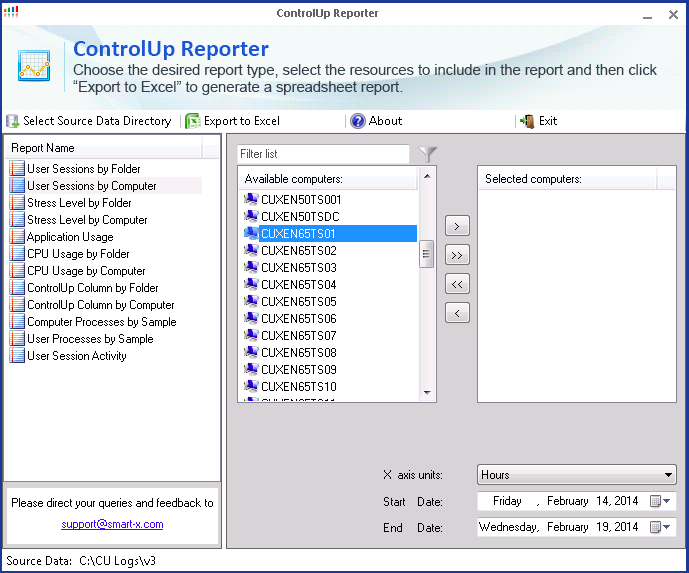Viewport: 689px width, 573px height.
Task: Click the Available computers scrollbar thumb
Action: tap(426, 254)
